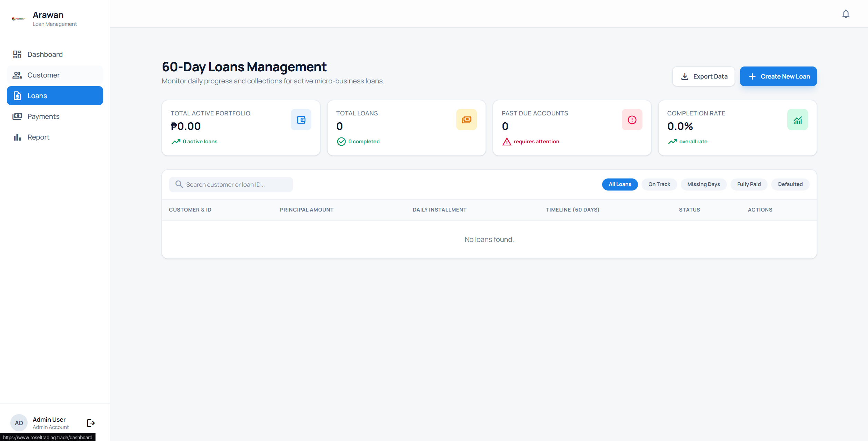This screenshot has height=441, width=868.
Task: Click the warning triangle beside requires attention
Action: tap(507, 142)
